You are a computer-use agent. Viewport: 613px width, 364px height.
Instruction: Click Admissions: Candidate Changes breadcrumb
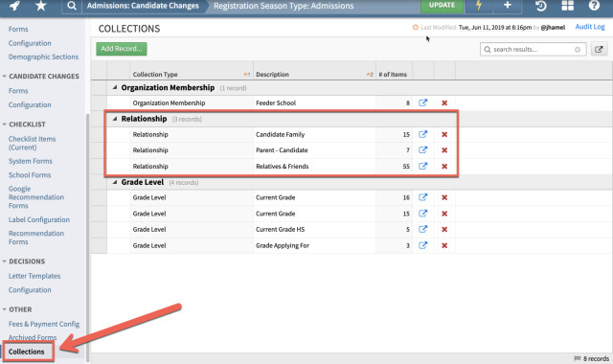pyautogui.click(x=143, y=6)
